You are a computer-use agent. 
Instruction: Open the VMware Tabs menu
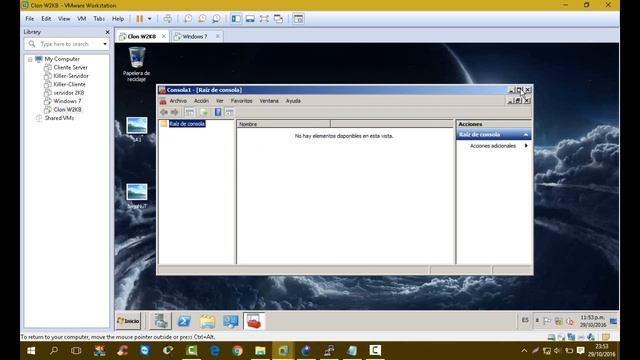tap(99, 19)
